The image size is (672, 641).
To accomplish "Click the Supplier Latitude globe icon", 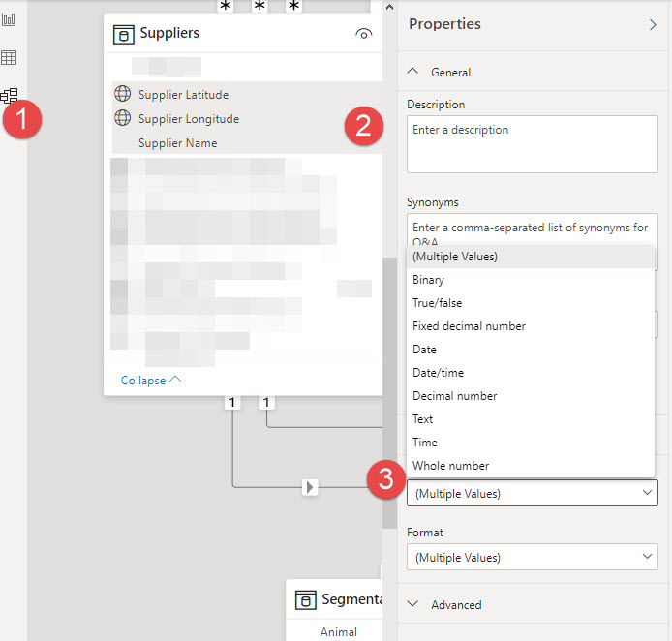I will pos(123,93).
